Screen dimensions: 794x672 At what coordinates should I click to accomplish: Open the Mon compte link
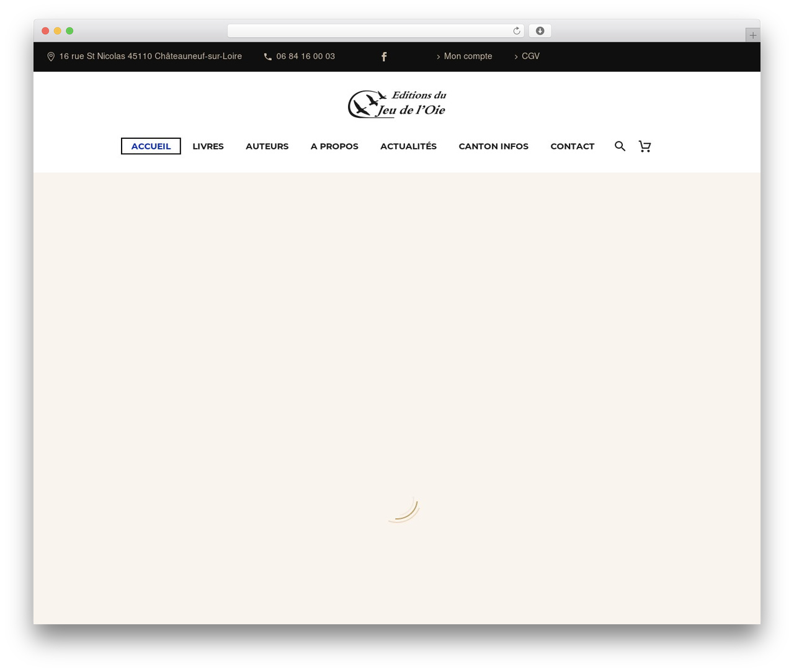point(468,56)
